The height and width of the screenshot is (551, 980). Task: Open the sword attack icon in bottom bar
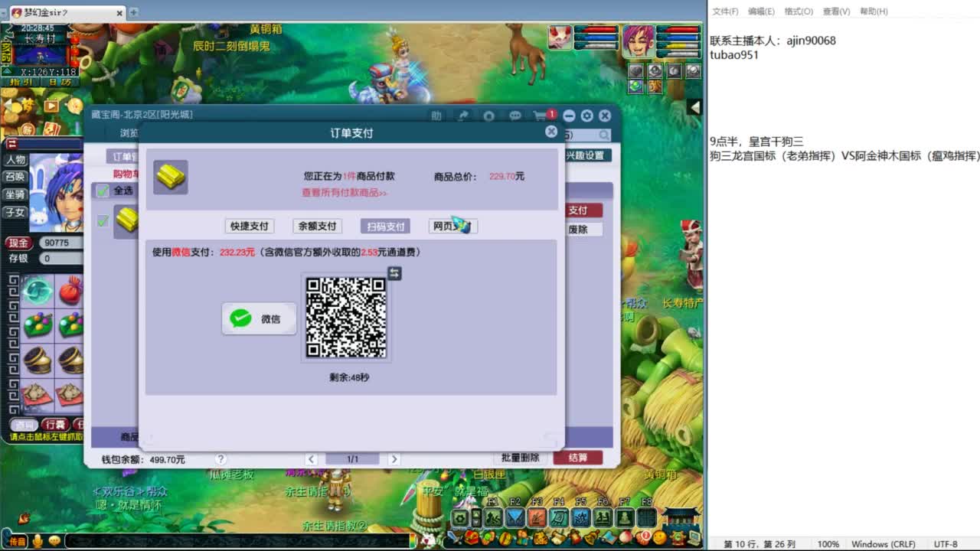click(x=454, y=538)
